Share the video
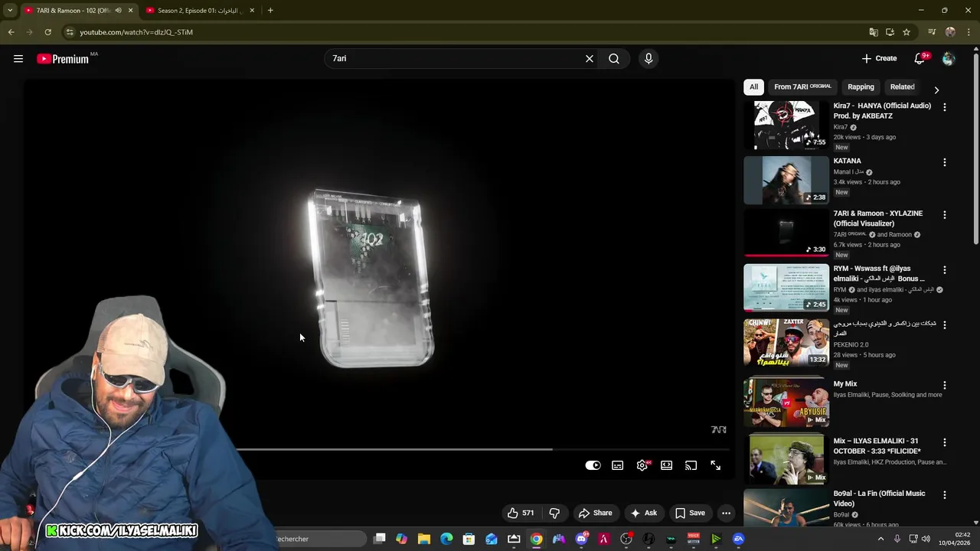 point(596,514)
